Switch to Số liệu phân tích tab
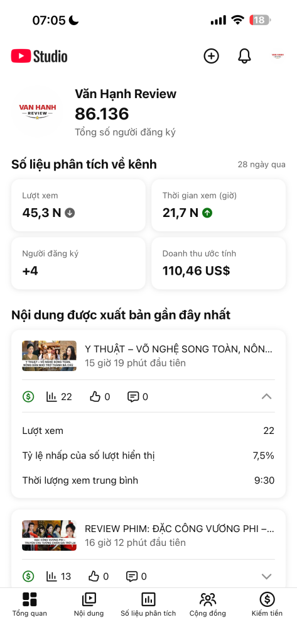This screenshot has height=644, width=297. coord(148,604)
